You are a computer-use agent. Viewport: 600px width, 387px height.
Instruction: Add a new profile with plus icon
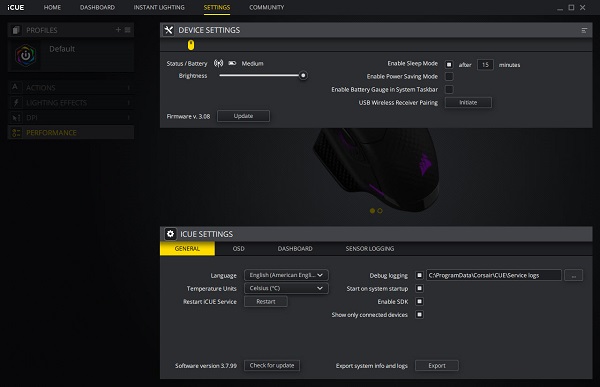(118, 29)
